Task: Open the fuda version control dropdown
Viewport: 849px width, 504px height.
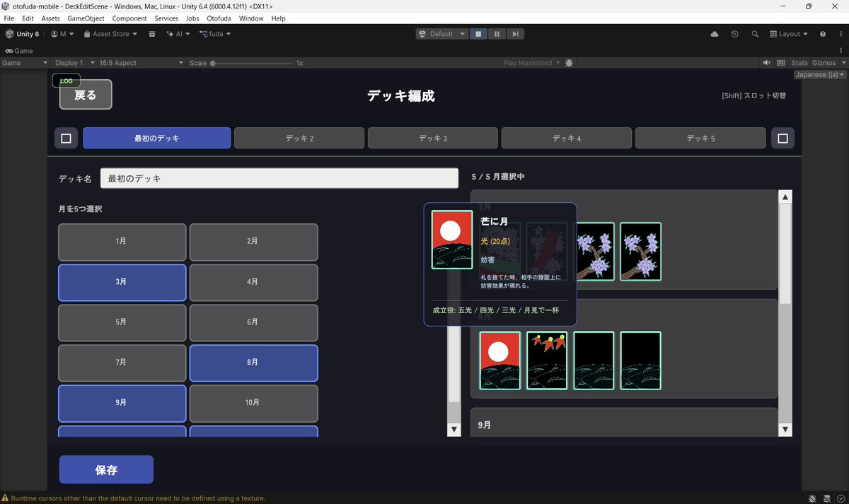Action: [x=215, y=34]
